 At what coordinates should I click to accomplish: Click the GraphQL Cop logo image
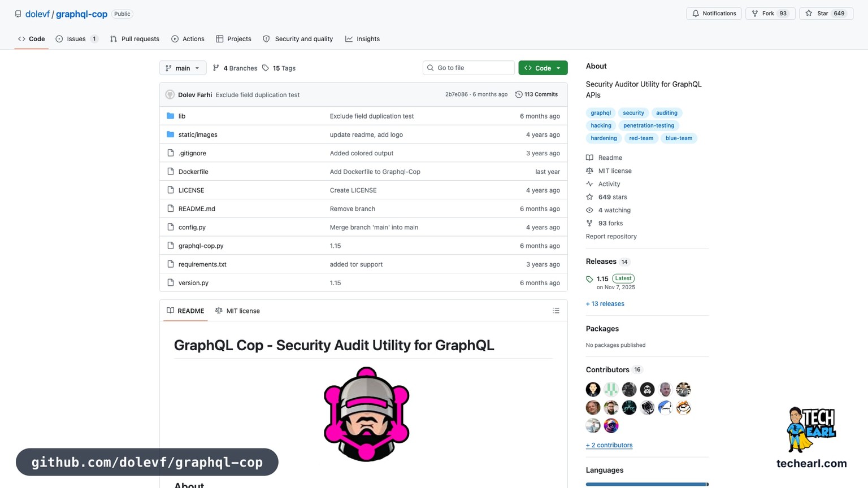tap(366, 413)
